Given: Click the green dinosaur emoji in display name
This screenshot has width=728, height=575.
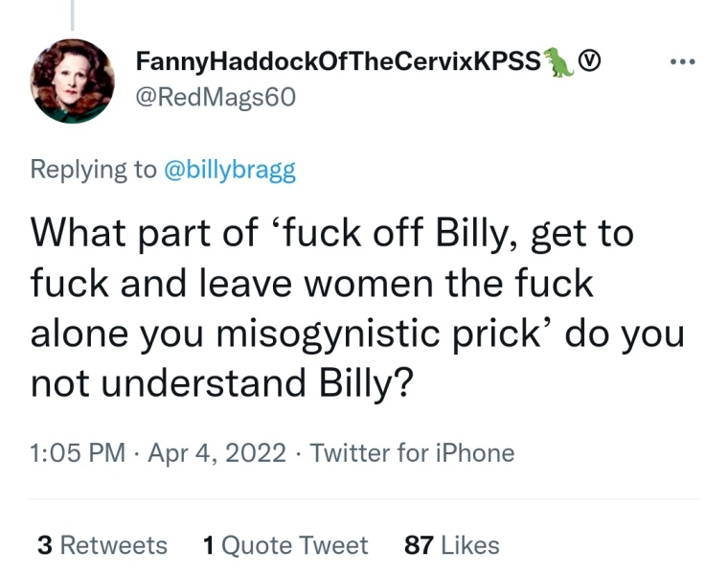Looking at the screenshot, I should pos(559,62).
